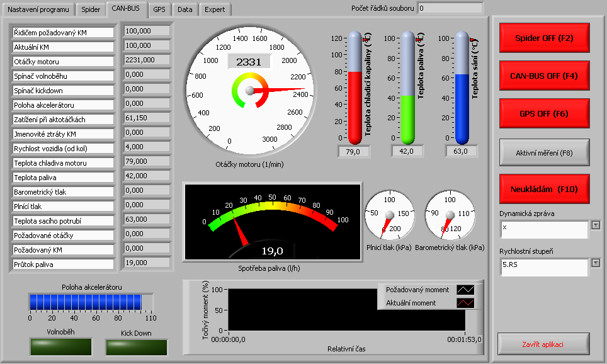Screen dimensions: 607x364
Task: Click the 63,0 intake temperature readout
Action: (x=461, y=151)
